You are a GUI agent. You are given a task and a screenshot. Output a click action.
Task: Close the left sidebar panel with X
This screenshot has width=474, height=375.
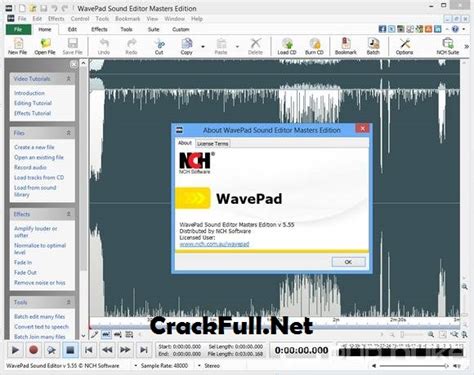point(74,64)
